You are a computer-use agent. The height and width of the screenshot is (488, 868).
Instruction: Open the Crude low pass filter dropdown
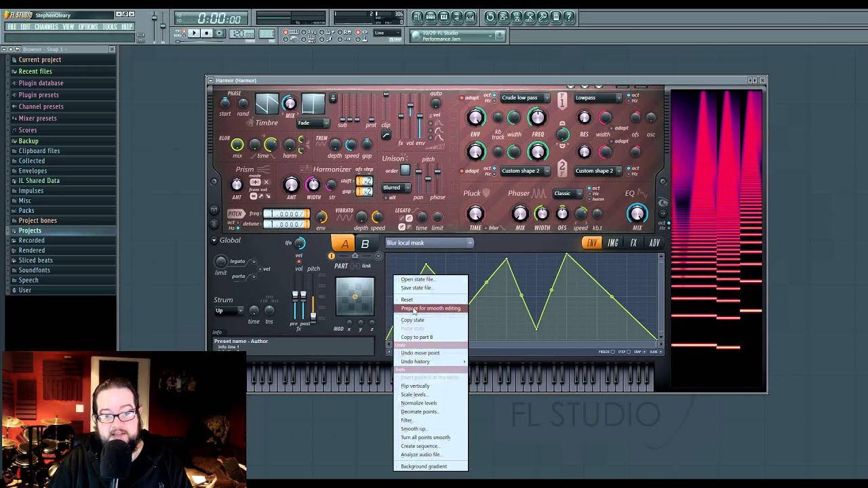tap(525, 98)
